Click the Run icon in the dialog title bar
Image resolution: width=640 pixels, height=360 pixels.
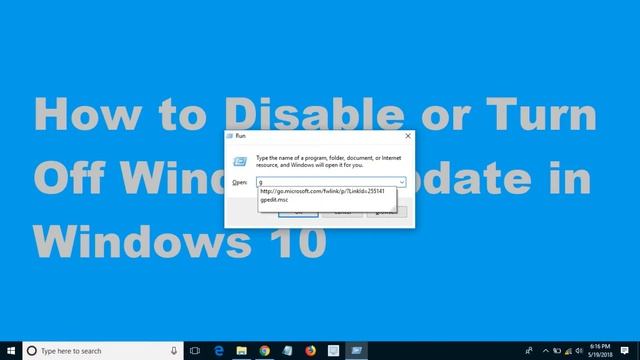230,136
